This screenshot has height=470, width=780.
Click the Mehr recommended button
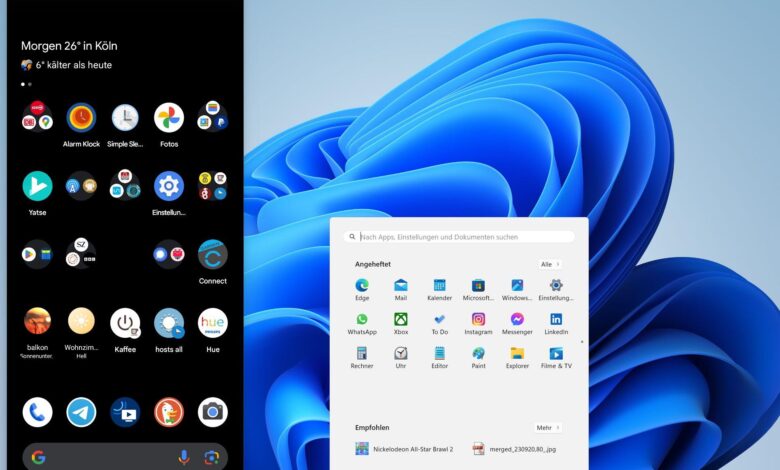point(548,427)
